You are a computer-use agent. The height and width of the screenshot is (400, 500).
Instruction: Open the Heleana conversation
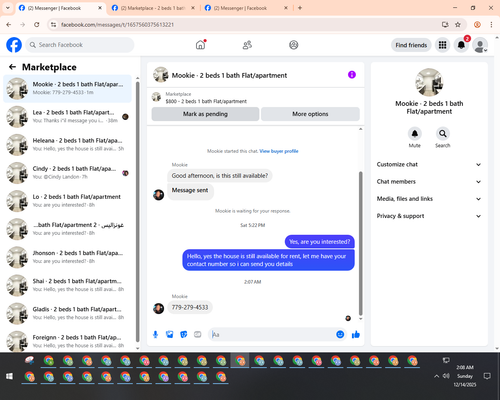coord(67,145)
